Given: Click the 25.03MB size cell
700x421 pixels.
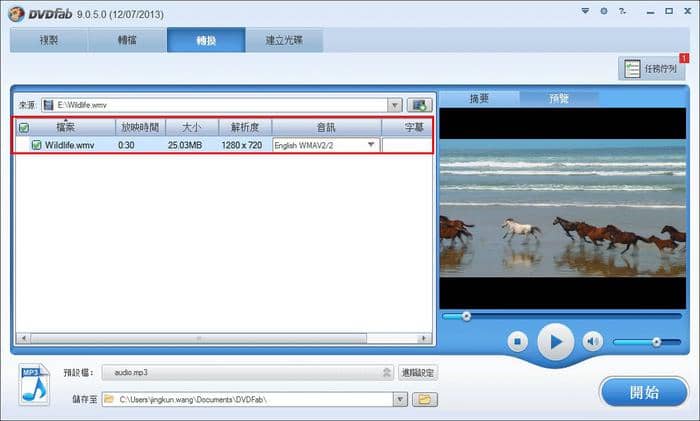Looking at the screenshot, I should pos(185,145).
